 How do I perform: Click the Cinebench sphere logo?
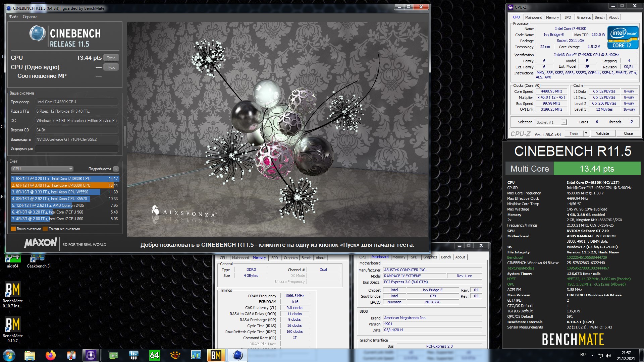pos(37,34)
